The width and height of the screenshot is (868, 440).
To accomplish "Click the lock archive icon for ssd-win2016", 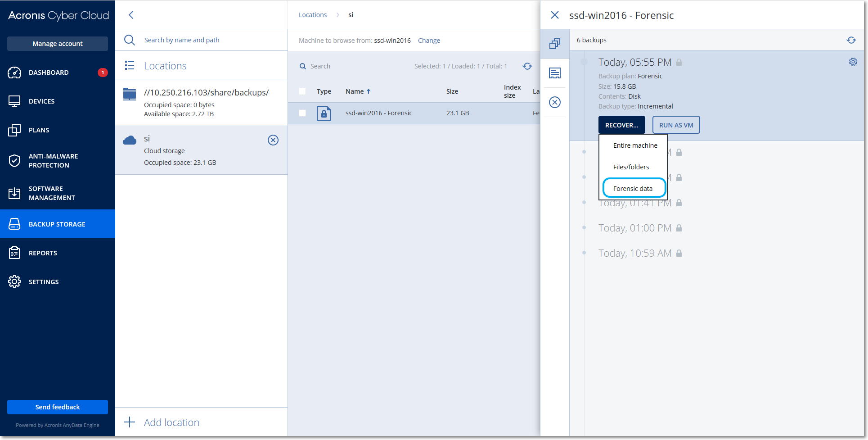I will (324, 113).
